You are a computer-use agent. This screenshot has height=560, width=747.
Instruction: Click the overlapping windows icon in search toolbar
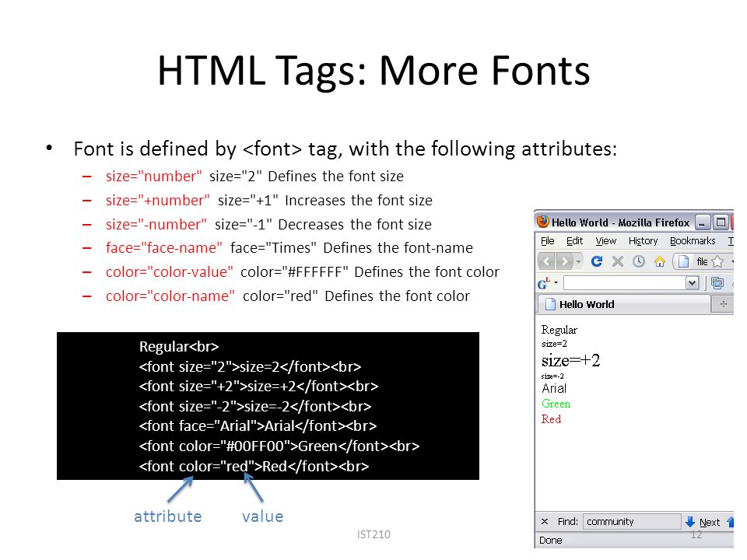pos(717,283)
